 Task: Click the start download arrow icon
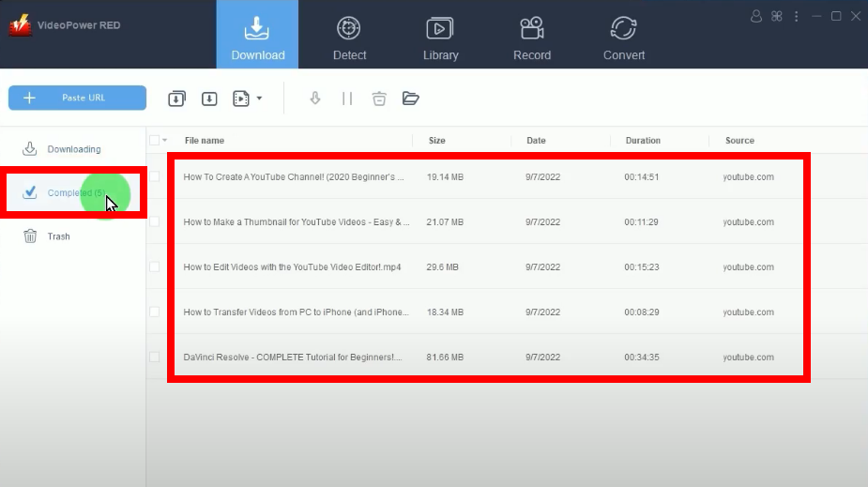(x=315, y=99)
